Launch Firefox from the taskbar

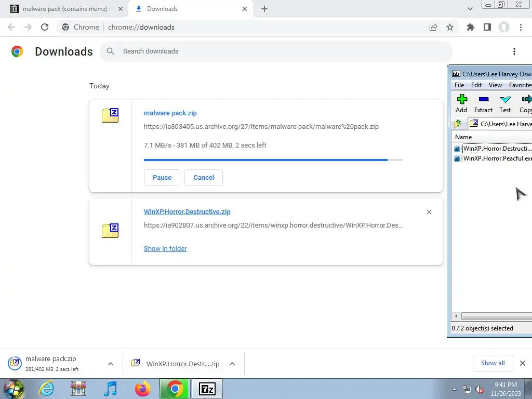tap(142, 389)
